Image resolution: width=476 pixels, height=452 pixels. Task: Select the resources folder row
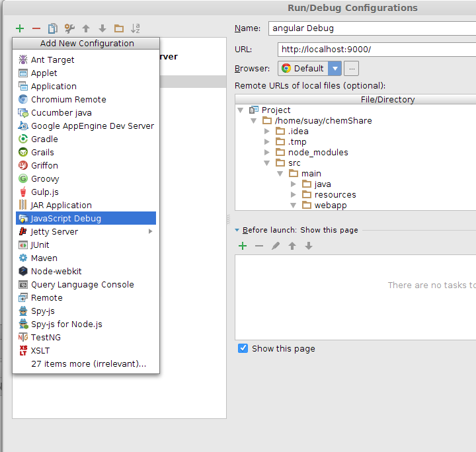[x=356, y=194]
